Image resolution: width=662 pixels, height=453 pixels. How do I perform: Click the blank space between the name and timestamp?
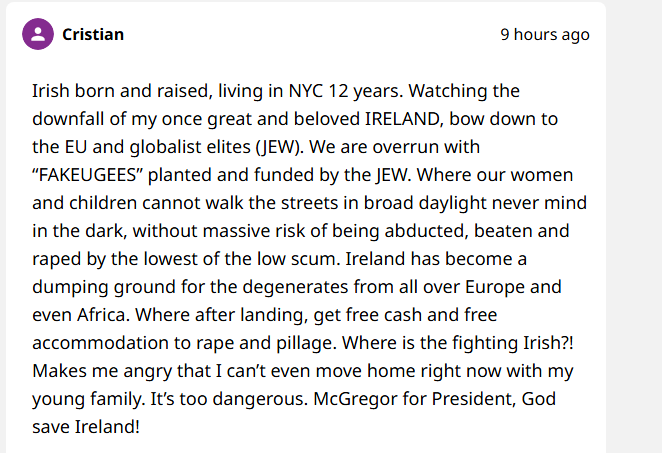click(312, 35)
